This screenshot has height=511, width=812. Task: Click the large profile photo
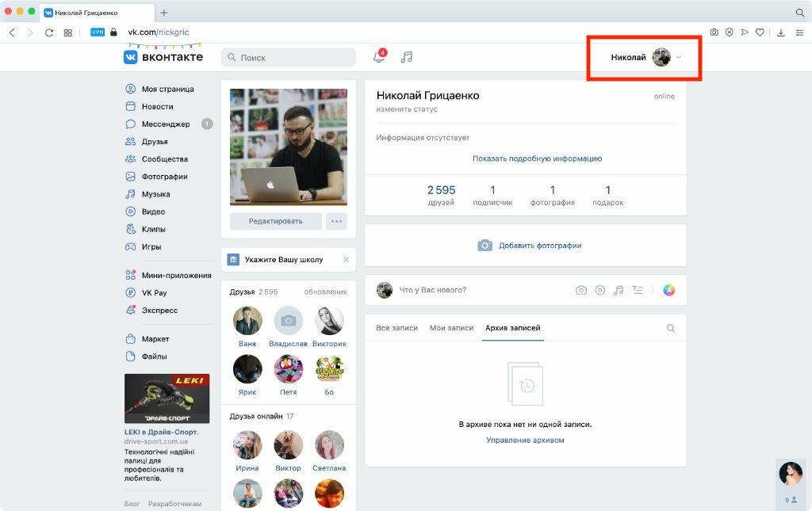tap(289, 147)
